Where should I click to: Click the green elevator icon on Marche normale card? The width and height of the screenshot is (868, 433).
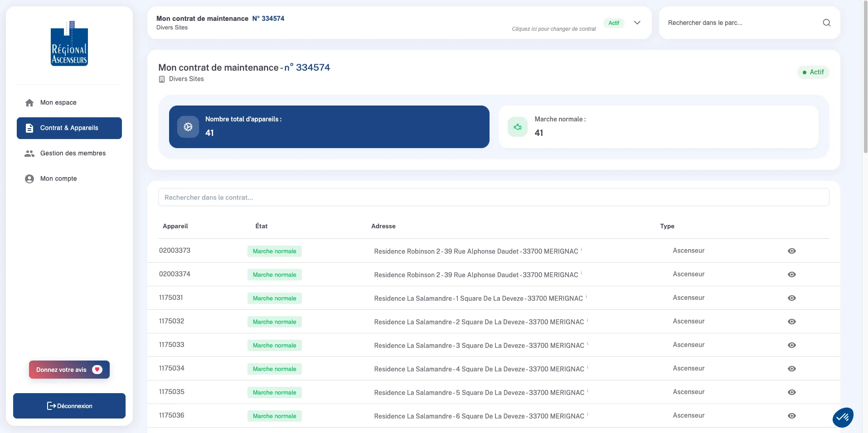click(517, 127)
